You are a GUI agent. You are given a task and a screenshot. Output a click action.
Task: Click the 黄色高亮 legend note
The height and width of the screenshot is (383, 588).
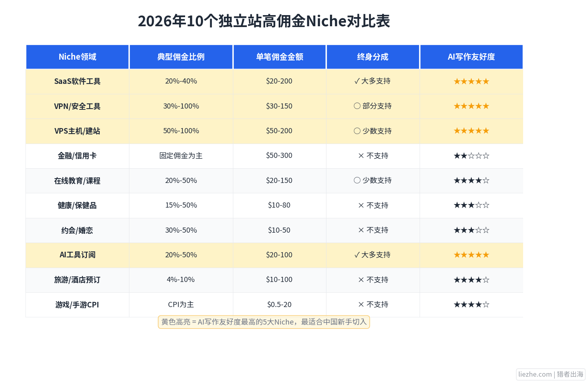[264, 322]
